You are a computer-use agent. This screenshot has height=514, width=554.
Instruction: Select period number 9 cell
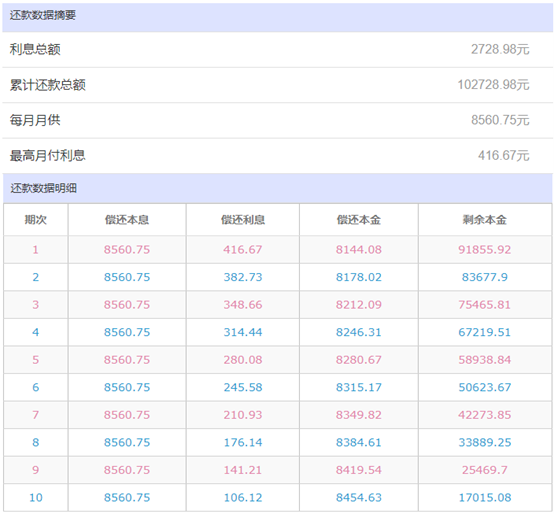36,470
